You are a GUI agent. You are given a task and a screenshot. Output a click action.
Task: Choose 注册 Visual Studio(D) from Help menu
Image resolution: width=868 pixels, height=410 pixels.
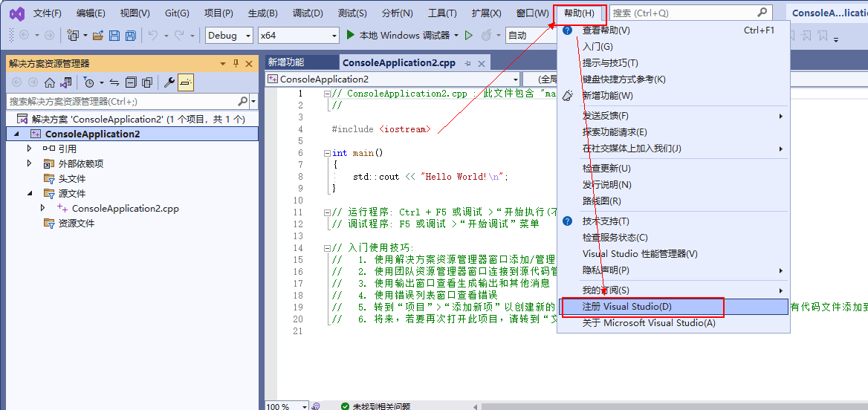point(674,307)
